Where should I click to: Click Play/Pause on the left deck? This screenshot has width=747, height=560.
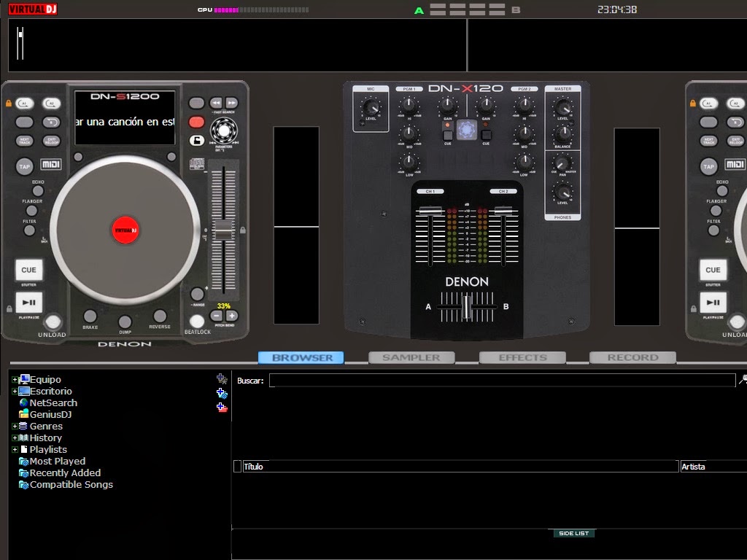pyautogui.click(x=28, y=303)
